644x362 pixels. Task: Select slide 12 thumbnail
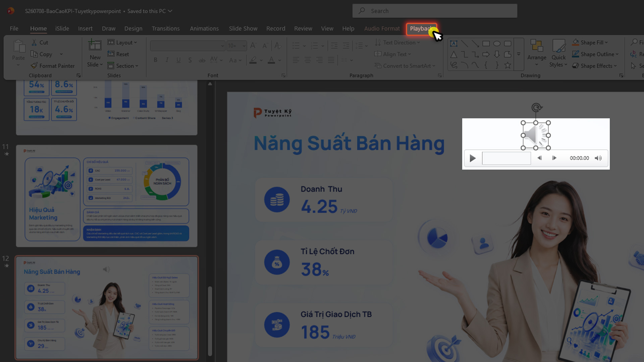[107, 308]
